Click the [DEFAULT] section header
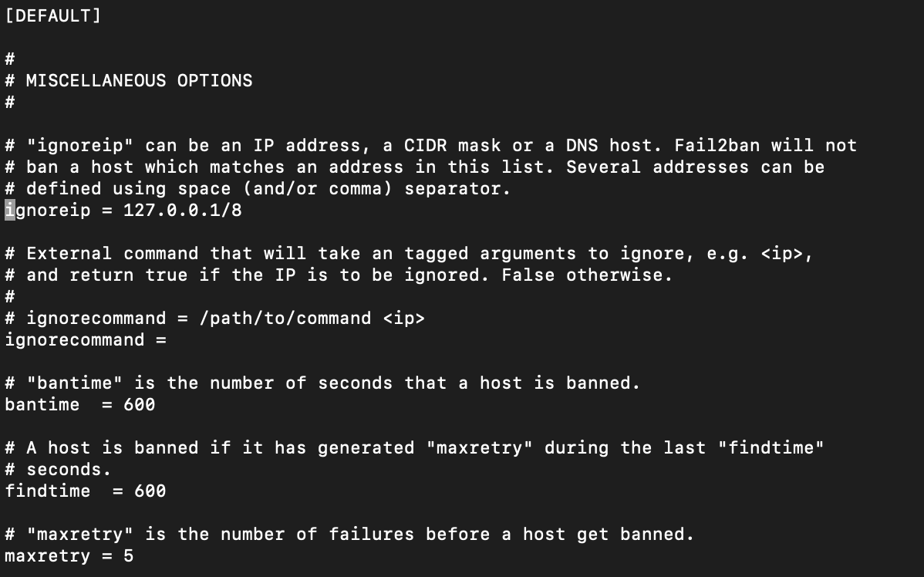This screenshot has width=924, height=577. click(52, 15)
